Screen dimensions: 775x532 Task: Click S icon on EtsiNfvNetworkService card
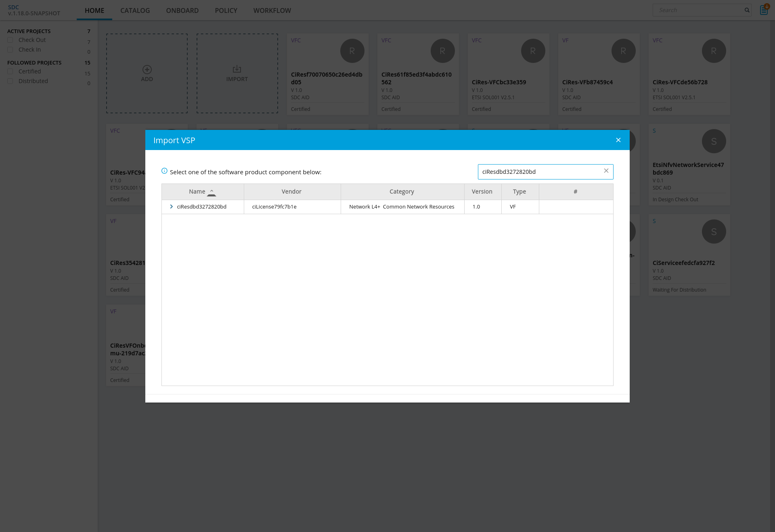[x=714, y=141]
